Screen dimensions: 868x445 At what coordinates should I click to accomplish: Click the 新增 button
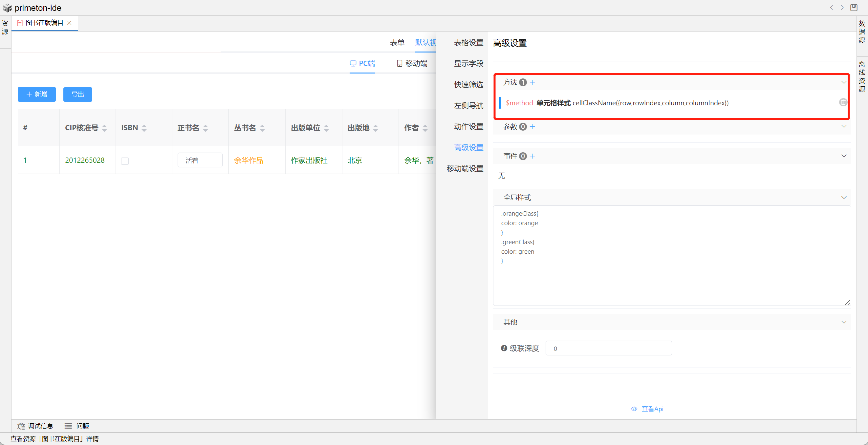[37, 94]
